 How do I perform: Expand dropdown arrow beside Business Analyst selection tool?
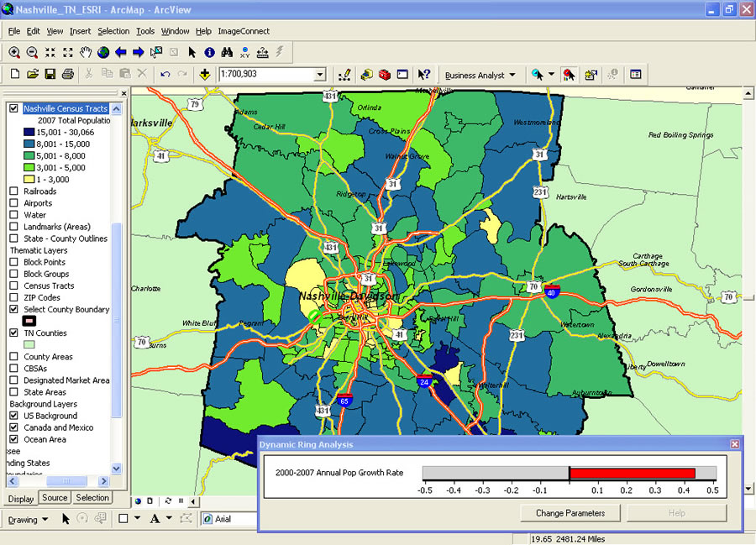click(552, 74)
